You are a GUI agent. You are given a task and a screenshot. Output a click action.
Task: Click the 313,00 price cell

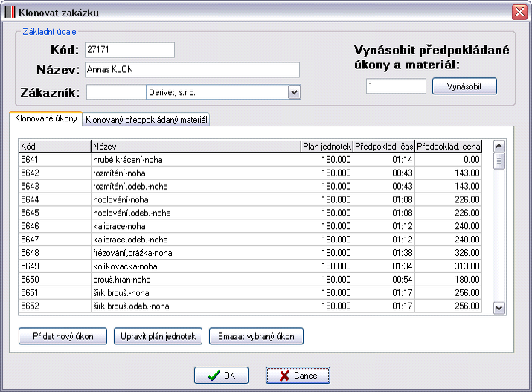448,266
